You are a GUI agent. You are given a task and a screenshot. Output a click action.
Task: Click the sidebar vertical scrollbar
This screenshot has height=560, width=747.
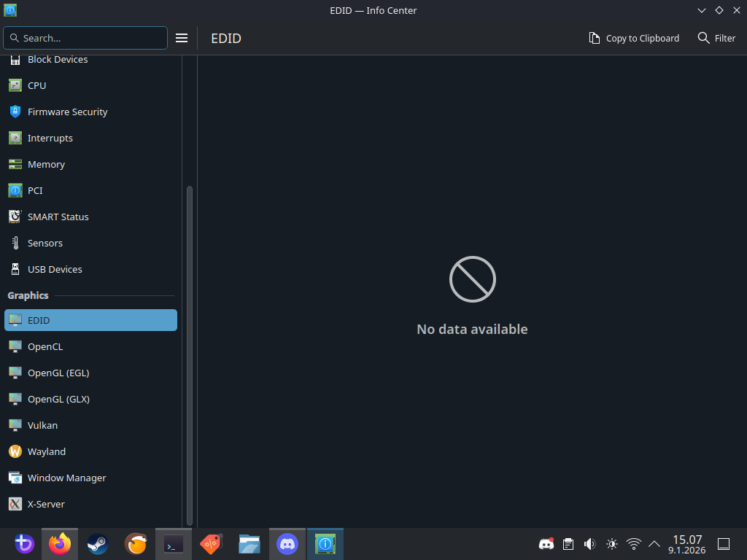190,355
